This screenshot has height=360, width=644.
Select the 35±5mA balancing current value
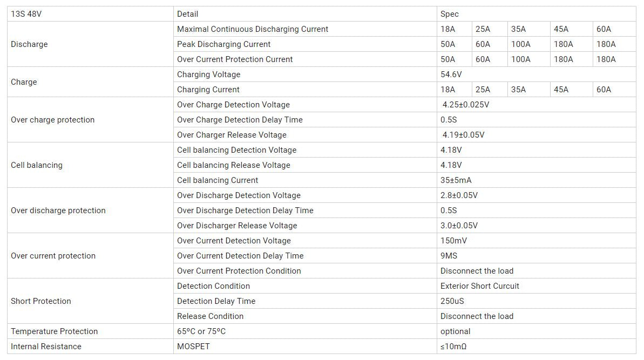click(456, 180)
